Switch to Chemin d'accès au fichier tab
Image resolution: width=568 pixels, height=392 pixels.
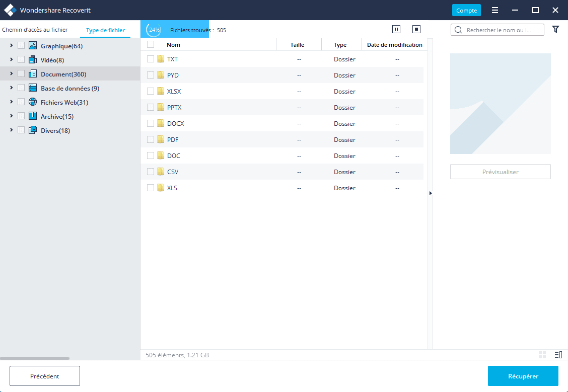pos(35,30)
